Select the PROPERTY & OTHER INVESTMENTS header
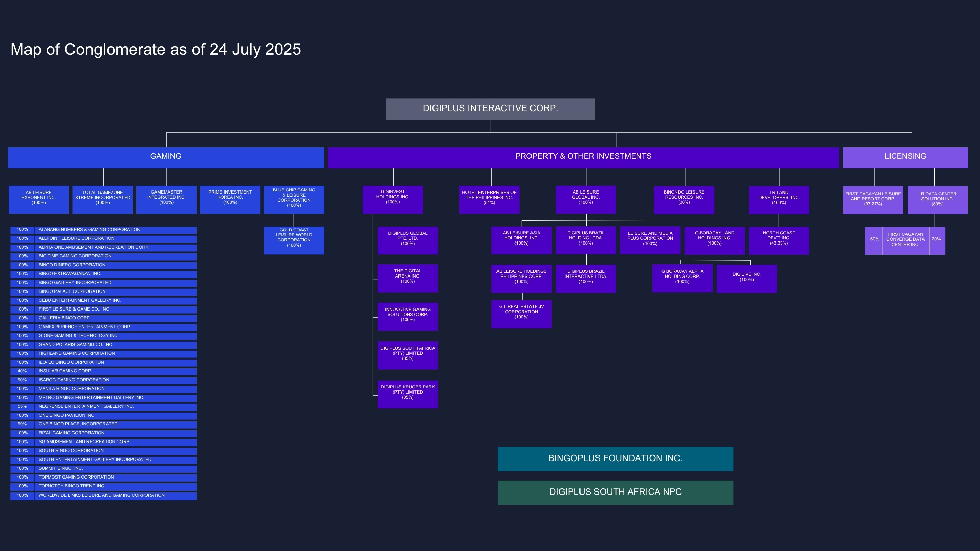This screenshot has width=980, height=551. (583, 157)
